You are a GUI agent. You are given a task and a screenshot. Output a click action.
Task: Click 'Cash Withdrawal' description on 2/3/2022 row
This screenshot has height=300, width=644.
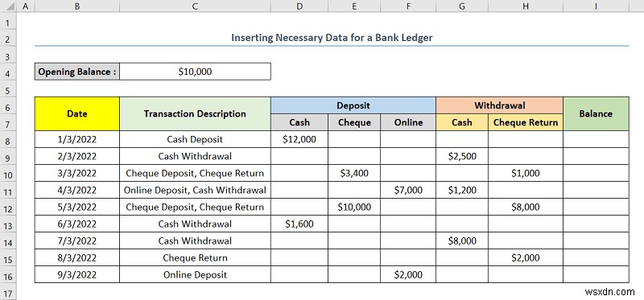195,156
